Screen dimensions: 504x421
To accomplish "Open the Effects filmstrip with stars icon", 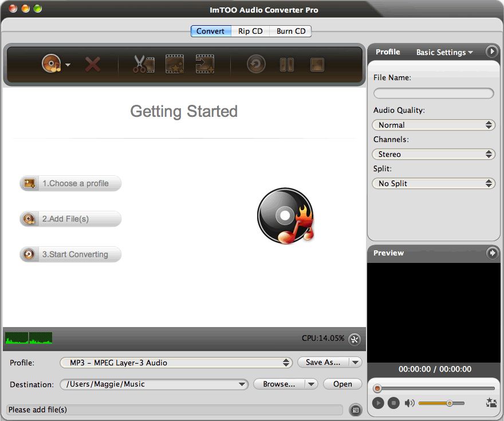I will coord(175,64).
